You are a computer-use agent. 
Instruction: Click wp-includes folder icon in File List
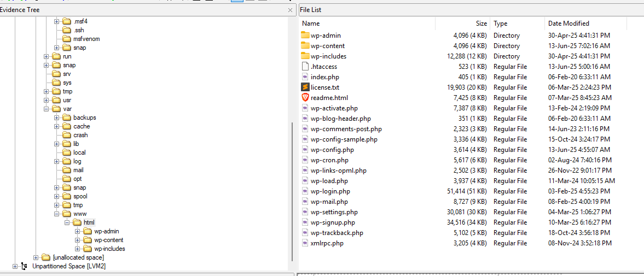(305, 56)
